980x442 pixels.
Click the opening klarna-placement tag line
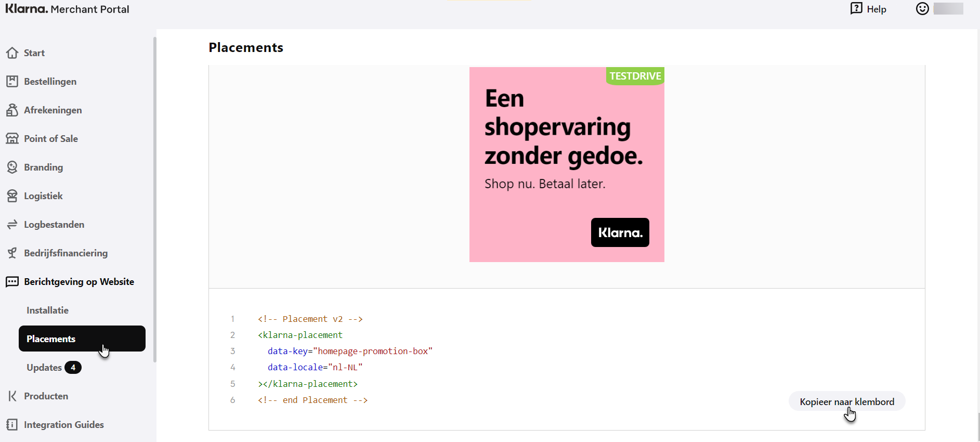(300, 335)
